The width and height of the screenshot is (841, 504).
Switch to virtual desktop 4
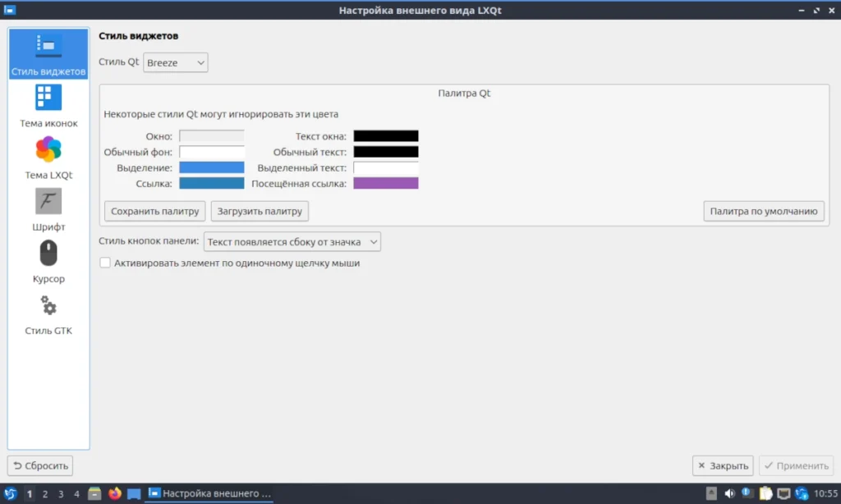pos(76,494)
